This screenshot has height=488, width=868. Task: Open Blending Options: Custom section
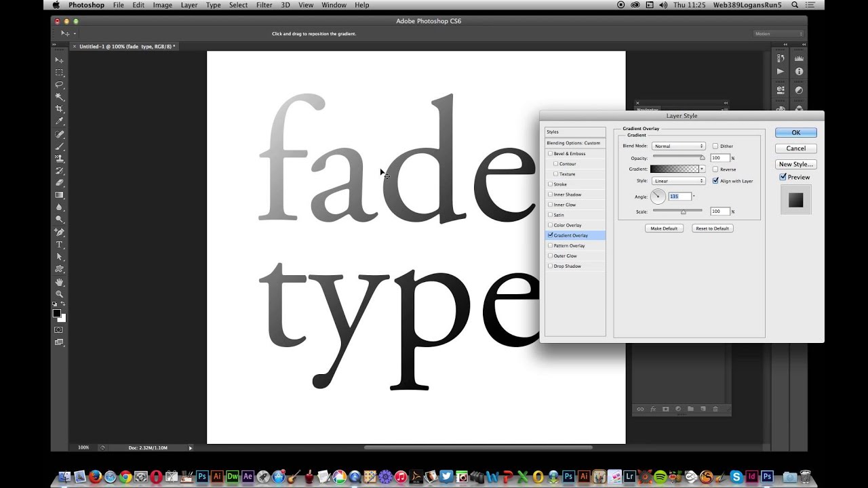pyautogui.click(x=575, y=143)
